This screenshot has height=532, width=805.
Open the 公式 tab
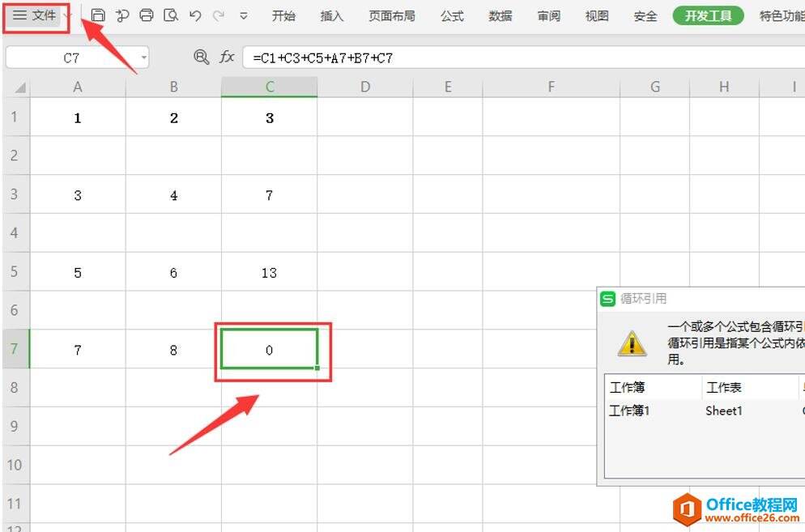pos(452,16)
